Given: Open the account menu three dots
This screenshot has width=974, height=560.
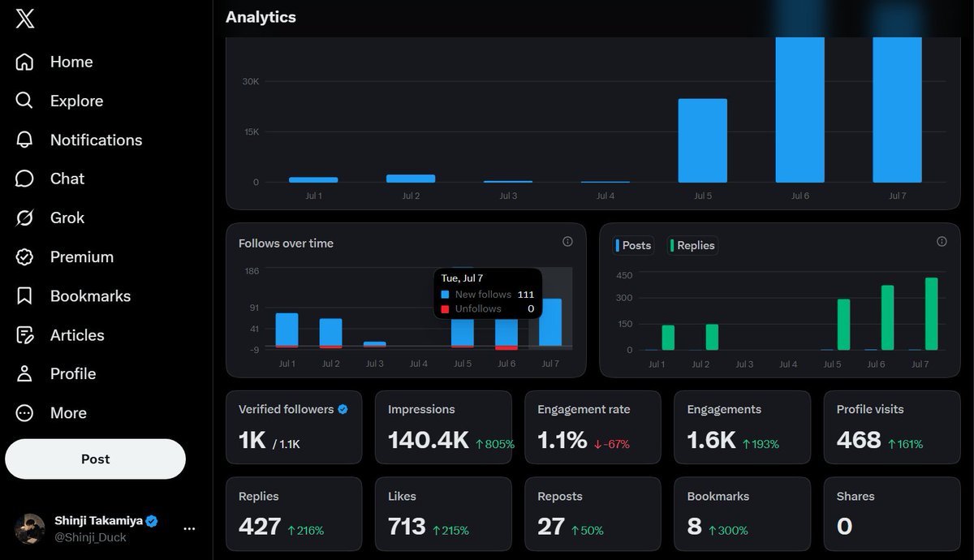Looking at the screenshot, I should pyautogui.click(x=189, y=528).
